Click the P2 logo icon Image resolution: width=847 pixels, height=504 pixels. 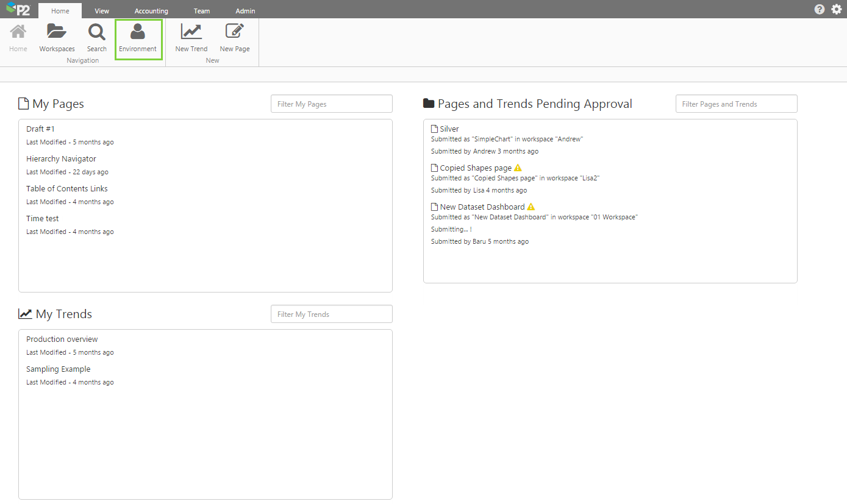18,9
